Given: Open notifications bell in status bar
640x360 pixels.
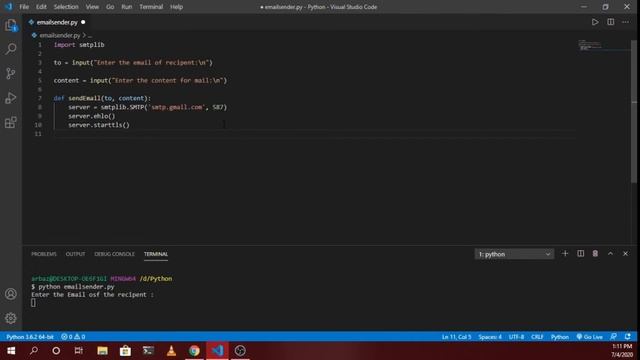Looking at the screenshot, I should [628, 337].
